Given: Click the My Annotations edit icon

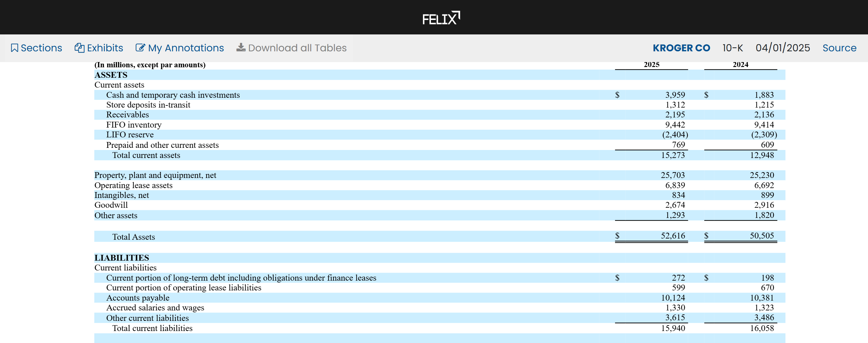Looking at the screenshot, I should click(x=140, y=48).
